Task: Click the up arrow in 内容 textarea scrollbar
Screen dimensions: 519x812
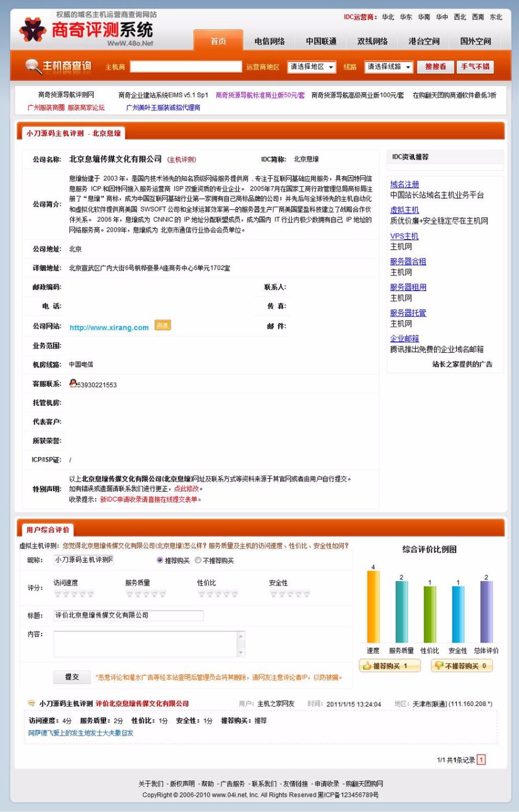Action: (241, 635)
